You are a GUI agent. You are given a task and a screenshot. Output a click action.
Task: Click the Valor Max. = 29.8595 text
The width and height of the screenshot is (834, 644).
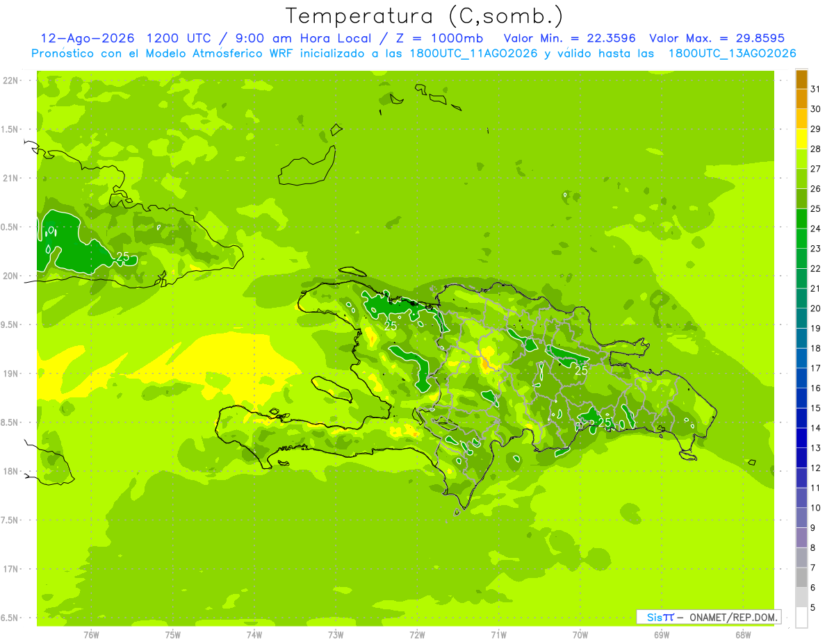pos(717,38)
